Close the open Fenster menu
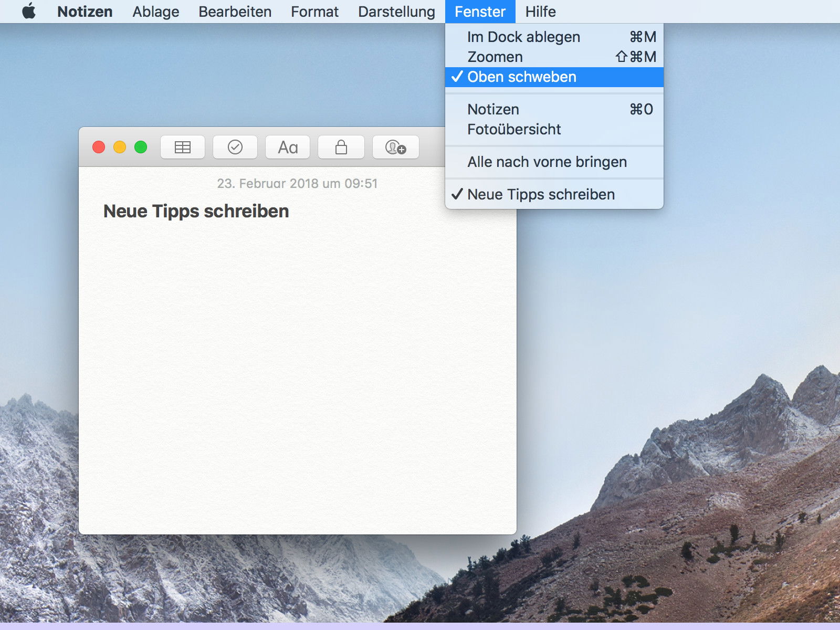Screen dimensions: 840x630 pyautogui.click(x=480, y=12)
